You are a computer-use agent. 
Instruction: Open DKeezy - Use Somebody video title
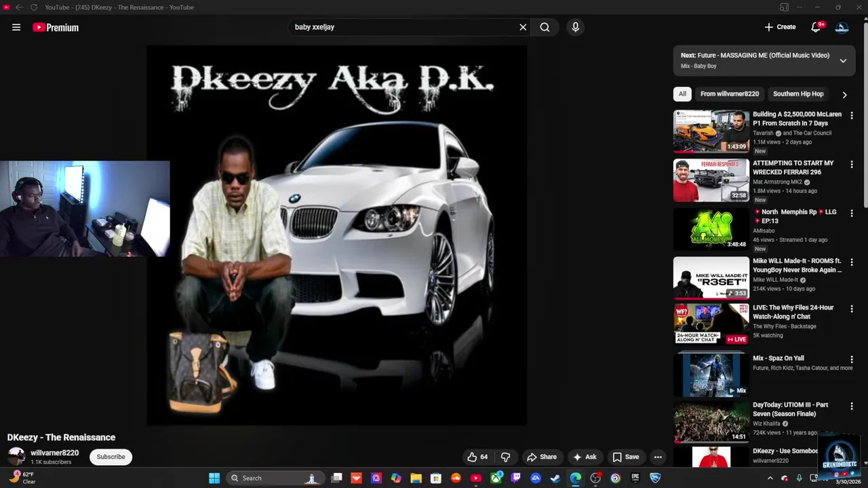click(x=785, y=451)
